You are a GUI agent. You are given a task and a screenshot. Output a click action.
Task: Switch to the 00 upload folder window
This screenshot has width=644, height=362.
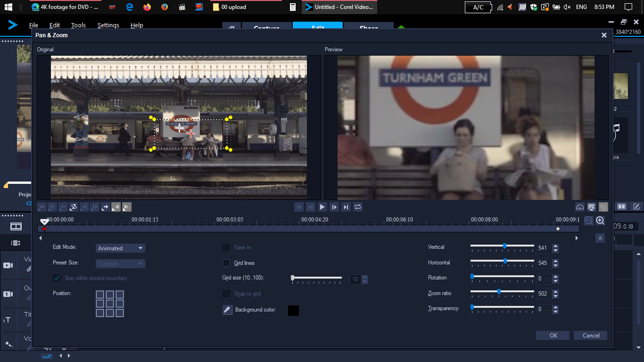tap(246, 7)
